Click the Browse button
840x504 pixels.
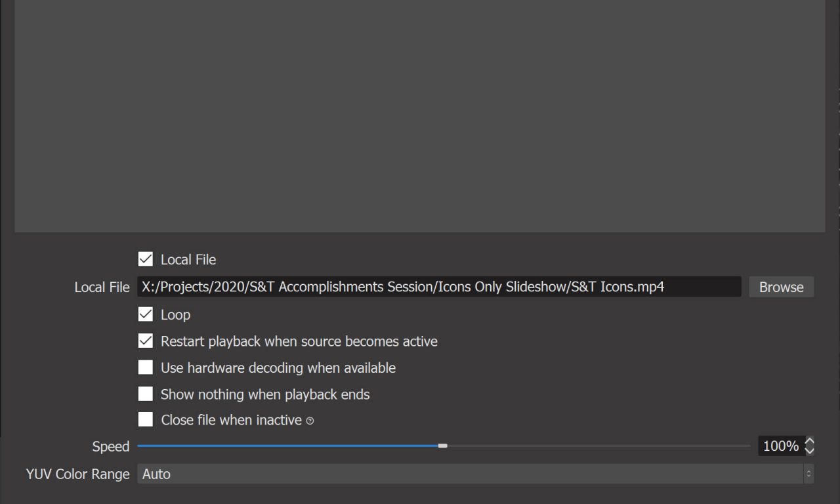(781, 287)
